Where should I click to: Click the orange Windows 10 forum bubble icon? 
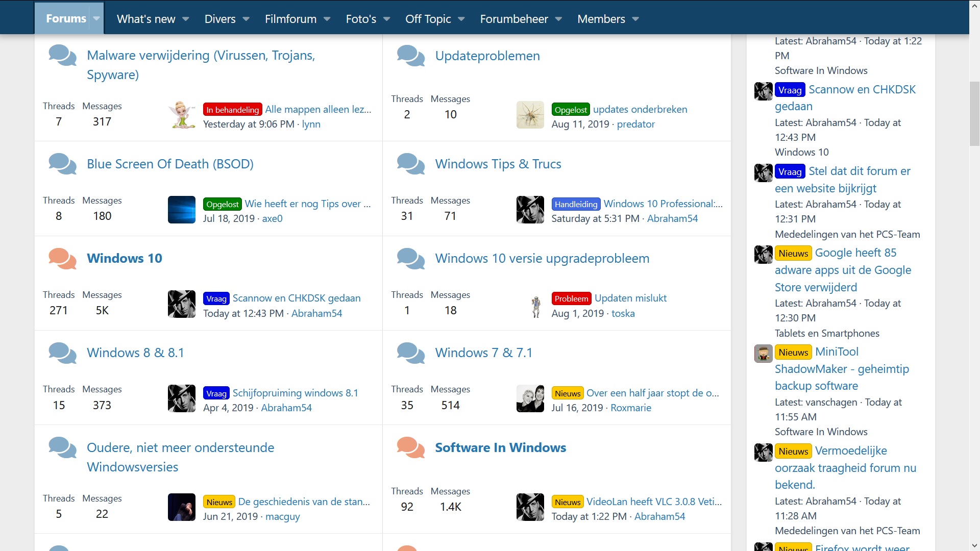pos(62,259)
